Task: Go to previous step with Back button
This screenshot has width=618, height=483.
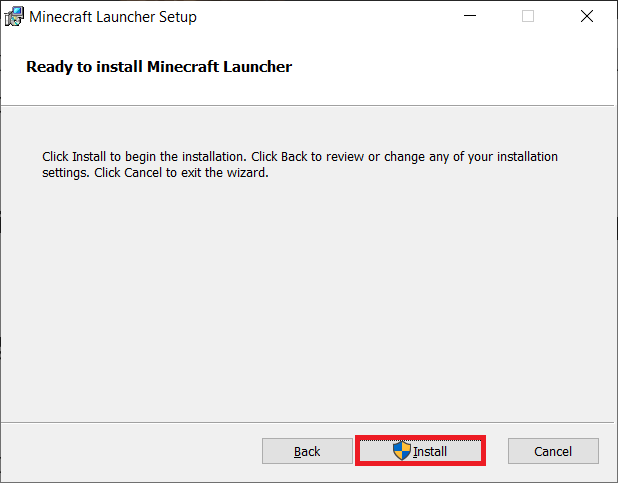Action: click(x=307, y=451)
